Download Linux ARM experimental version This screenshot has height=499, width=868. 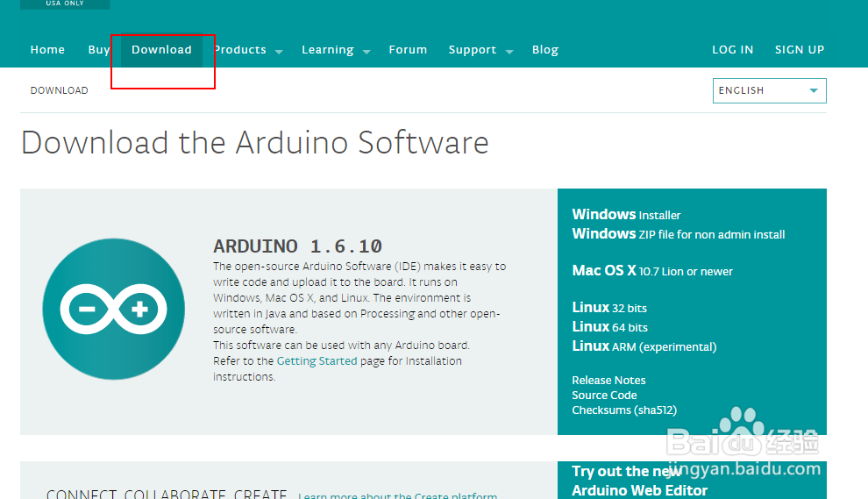(644, 346)
